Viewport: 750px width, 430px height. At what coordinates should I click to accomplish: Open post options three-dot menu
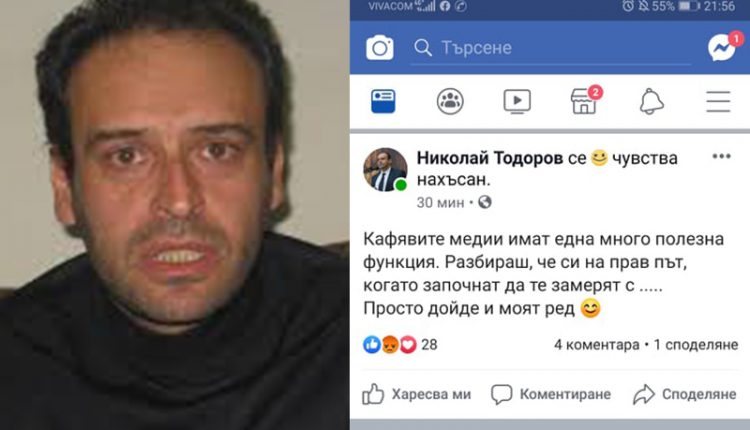721,156
